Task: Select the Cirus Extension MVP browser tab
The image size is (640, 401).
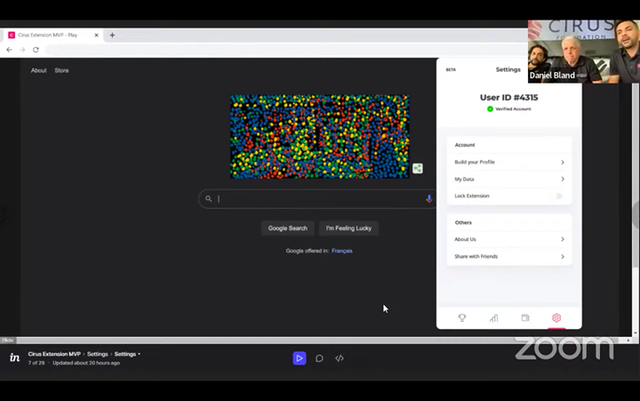Action: click(52, 35)
